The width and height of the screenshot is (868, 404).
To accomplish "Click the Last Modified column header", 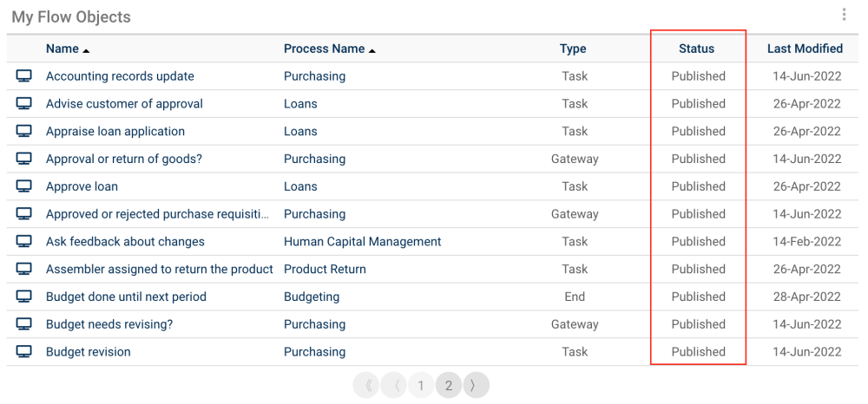I will click(805, 49).
